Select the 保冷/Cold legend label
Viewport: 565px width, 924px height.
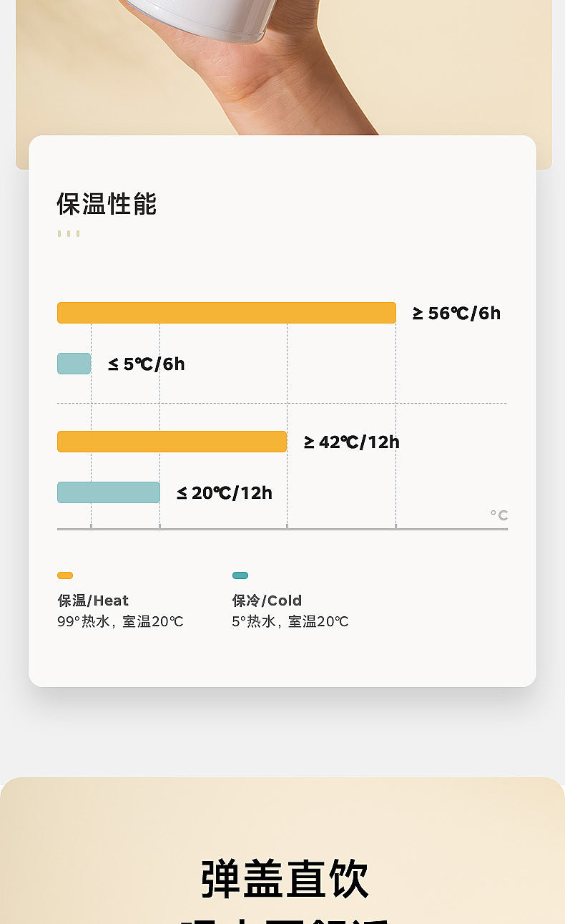(267, 600)
